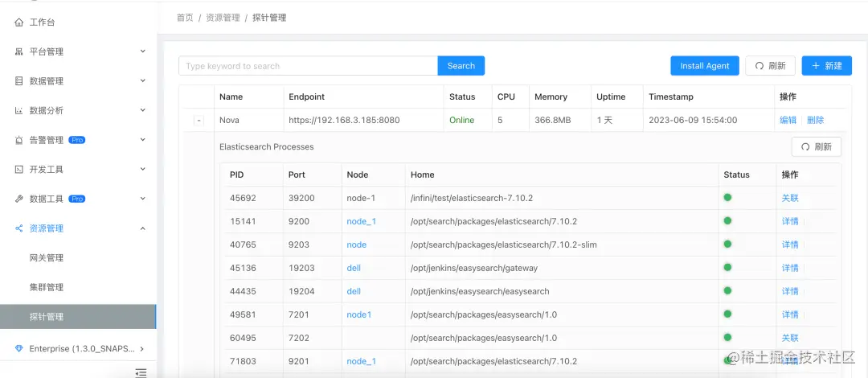Click the 平台管理 sidebar icon
The height and width of the screenshot is (378, 868).
18,51
